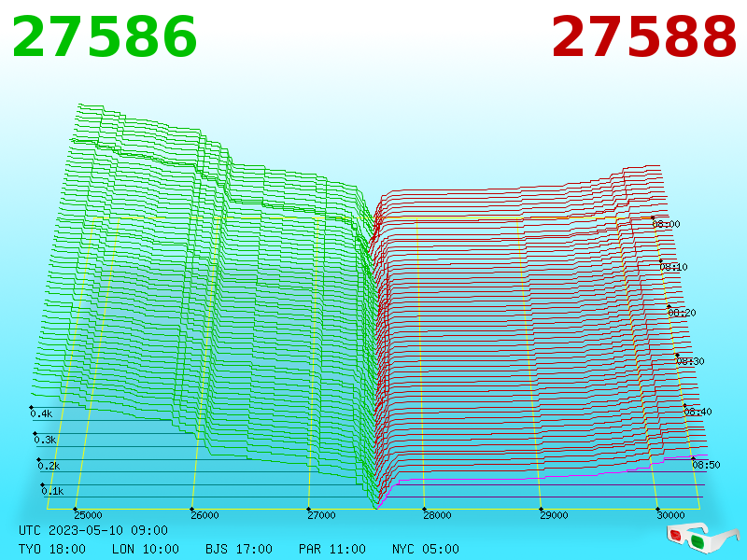
Task: Click the 0.3k depth axis label
Action: (x=45, y=440)
